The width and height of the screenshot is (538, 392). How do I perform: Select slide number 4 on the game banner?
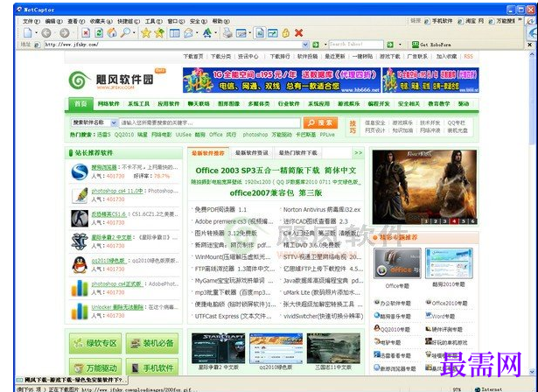click(454, 221)
